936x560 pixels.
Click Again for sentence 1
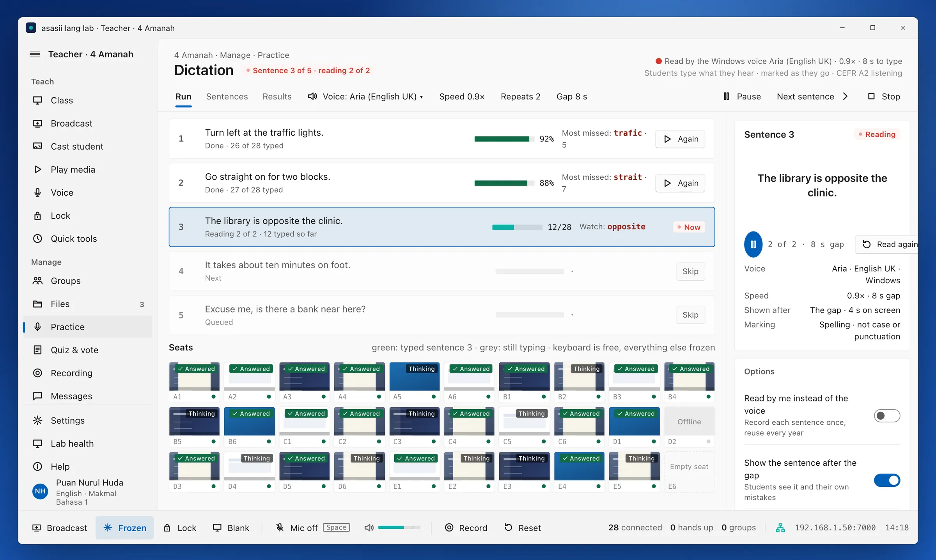[680, 139]
